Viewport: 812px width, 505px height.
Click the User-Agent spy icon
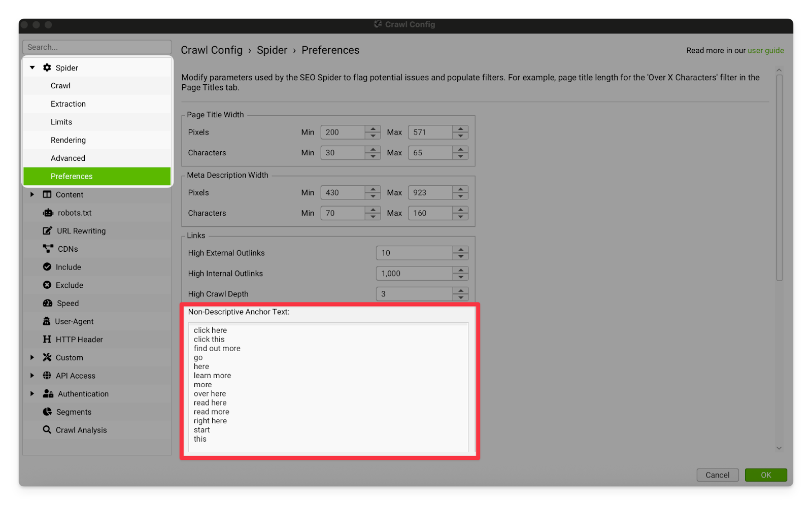click(47, 321)
